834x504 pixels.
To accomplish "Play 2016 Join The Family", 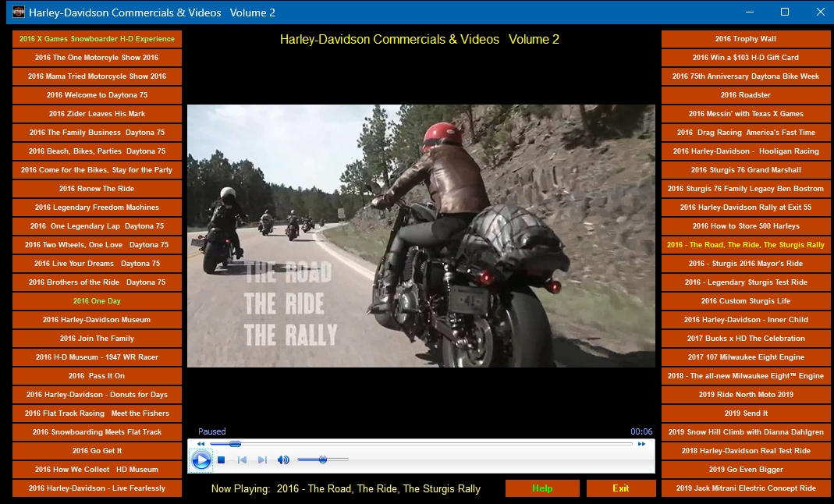I will (x=97, y=338).
